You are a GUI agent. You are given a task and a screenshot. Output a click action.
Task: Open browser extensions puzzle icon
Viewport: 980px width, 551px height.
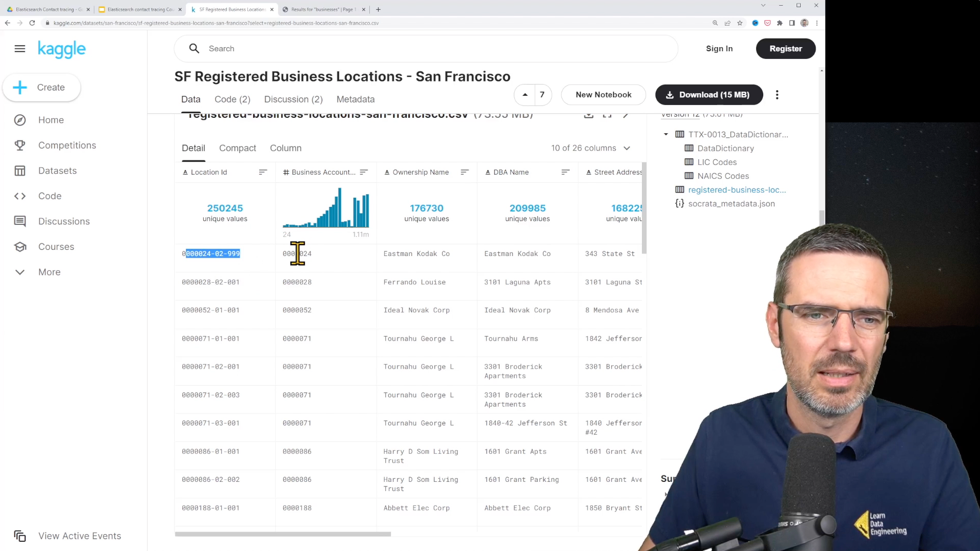(780, 23)
